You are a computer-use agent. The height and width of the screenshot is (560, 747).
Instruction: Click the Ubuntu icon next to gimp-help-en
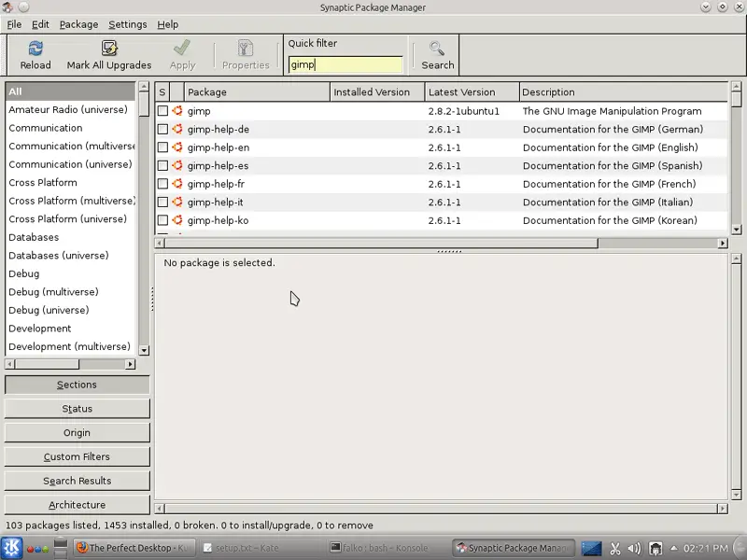click(177, 147)
